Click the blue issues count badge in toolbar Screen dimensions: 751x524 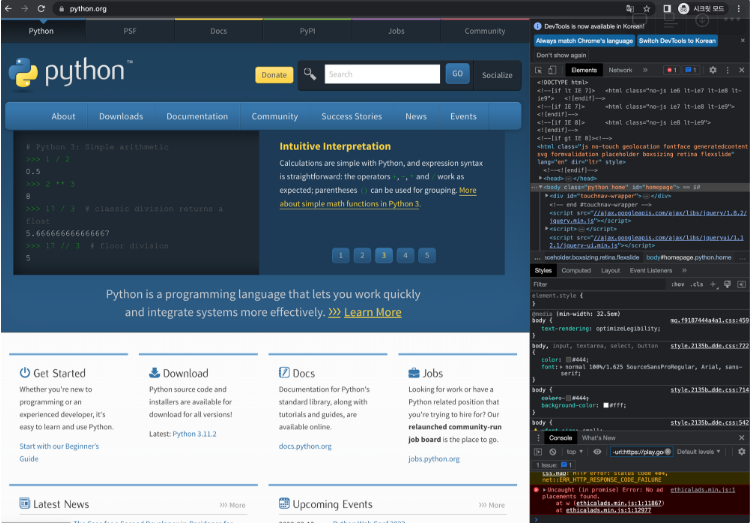coord(691,70)
